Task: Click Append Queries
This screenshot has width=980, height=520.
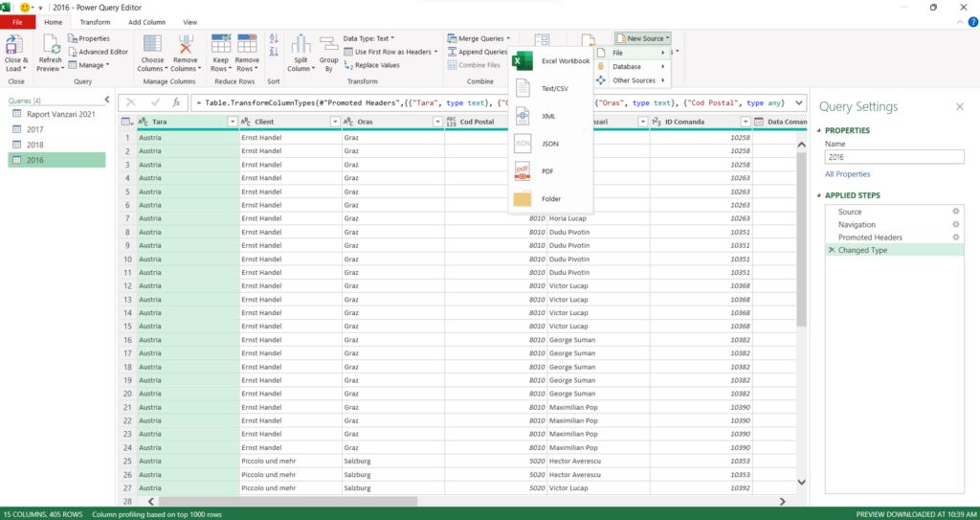Action: (478, 52)
